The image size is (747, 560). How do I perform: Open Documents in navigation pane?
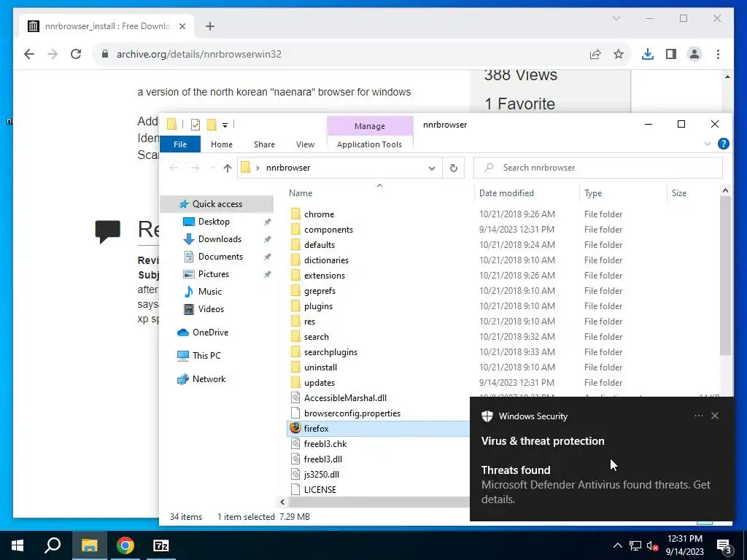tap(220, 257)
